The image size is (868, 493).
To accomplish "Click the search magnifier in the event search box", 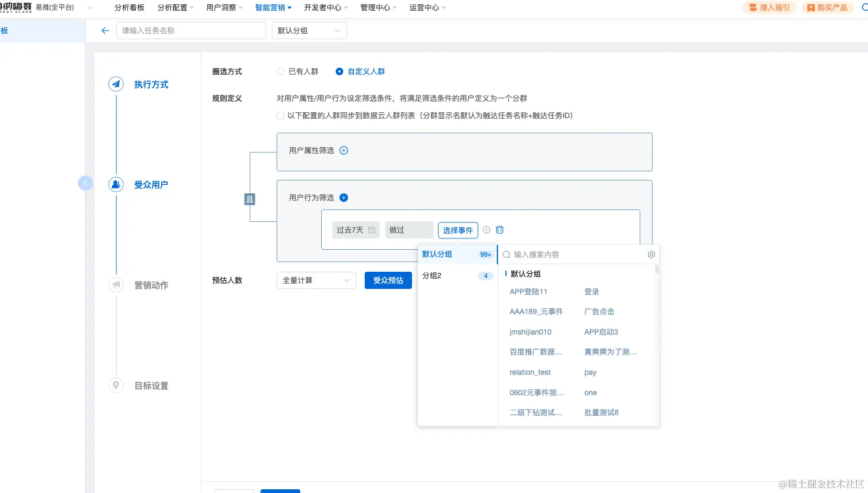I will click(x=506, y=255).
